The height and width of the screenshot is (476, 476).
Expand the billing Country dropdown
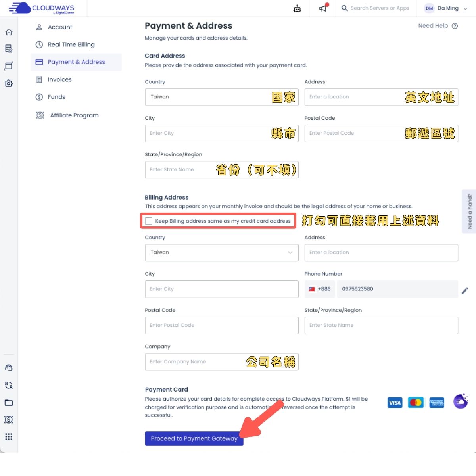(x=221, y=253)
